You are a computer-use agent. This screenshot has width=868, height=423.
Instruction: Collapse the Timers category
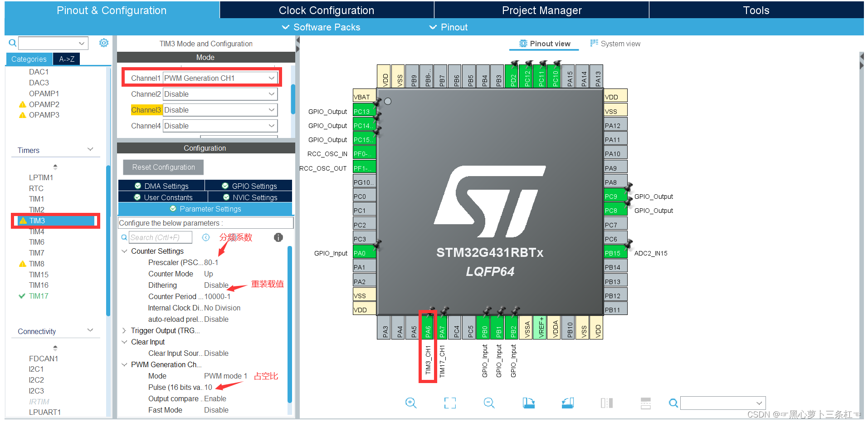point(90,150)
